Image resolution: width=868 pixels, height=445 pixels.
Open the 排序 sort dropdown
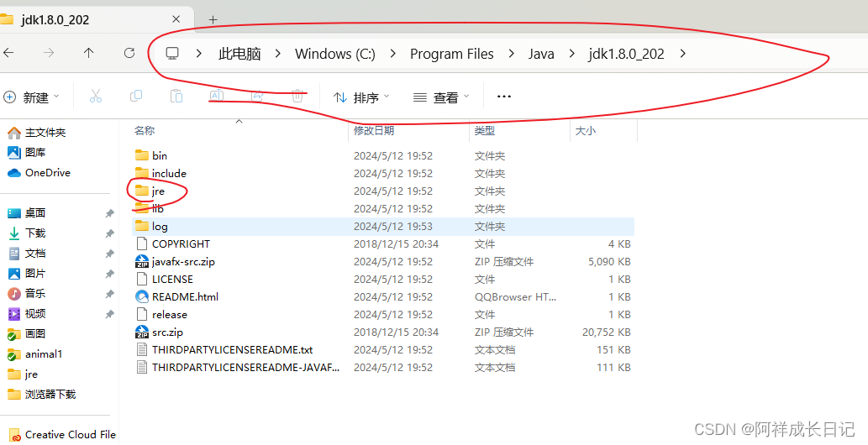361,97
